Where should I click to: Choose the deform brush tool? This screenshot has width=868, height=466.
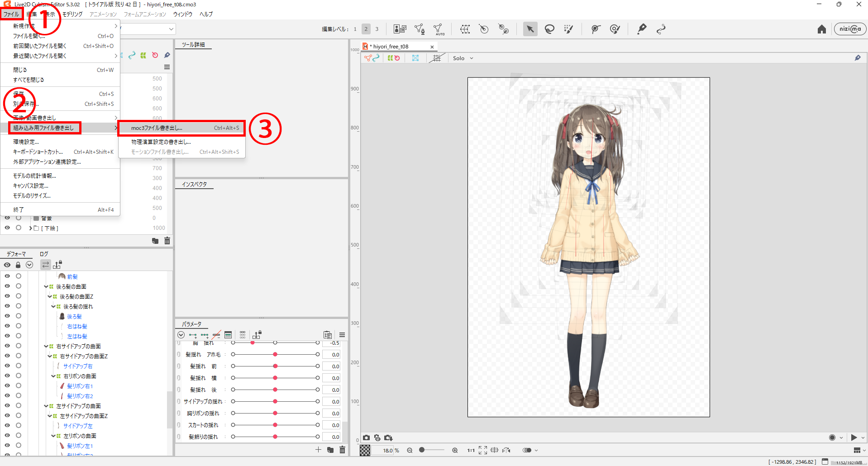pyautogui.click(x=615, y=29)
